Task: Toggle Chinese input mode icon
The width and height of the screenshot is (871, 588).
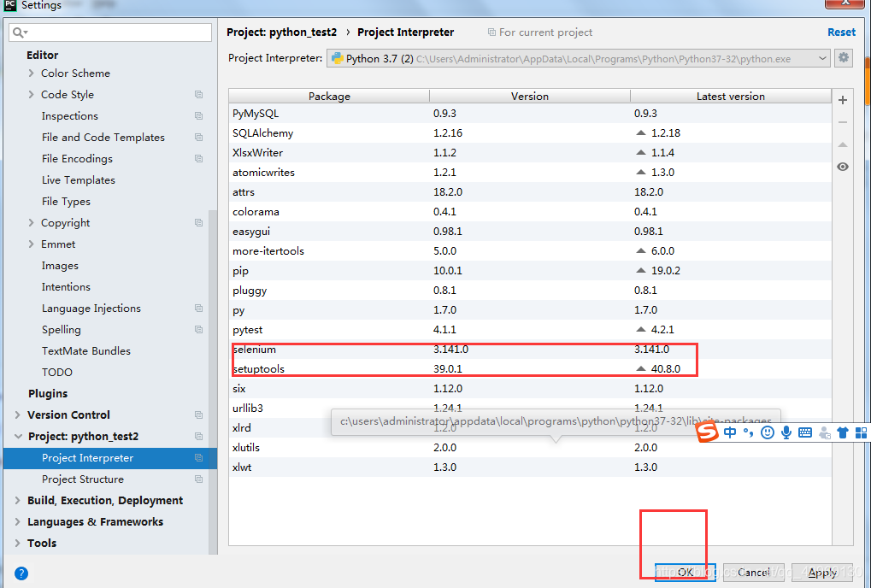Action: (x=730, y=432)
